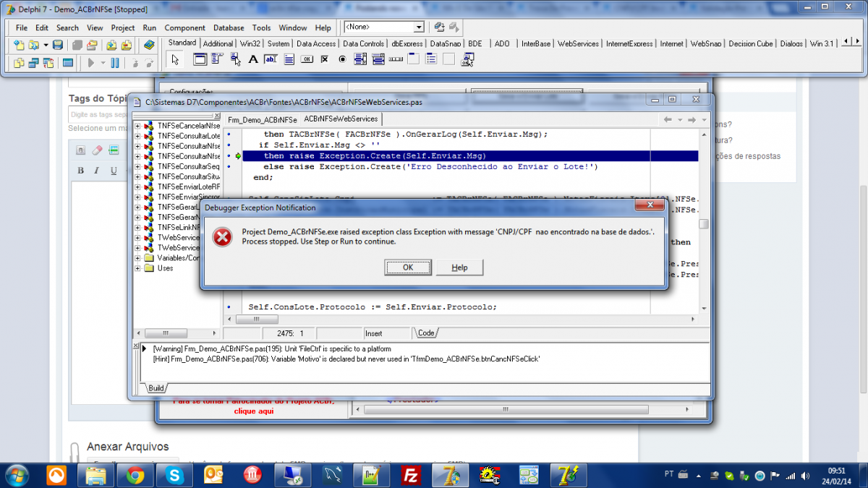The image size is (868, 488).
Task: Click Help in Debugger Exception Notification
Action: [x=459, y=267]
